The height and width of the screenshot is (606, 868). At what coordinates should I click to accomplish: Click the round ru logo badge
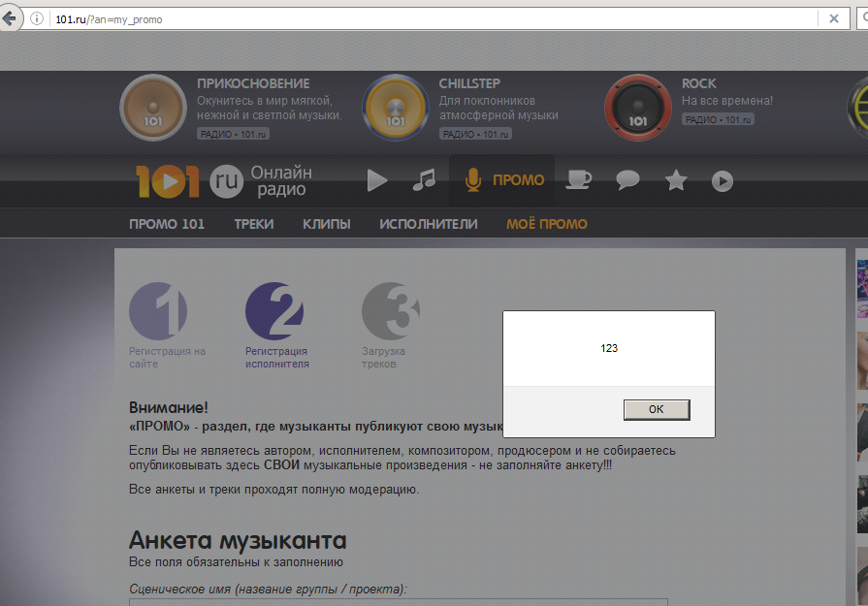[x=226, y=181]
